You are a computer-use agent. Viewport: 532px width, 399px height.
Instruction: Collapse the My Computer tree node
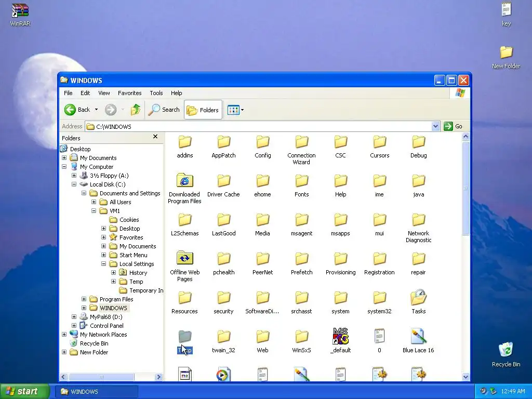tap(64, 167)
